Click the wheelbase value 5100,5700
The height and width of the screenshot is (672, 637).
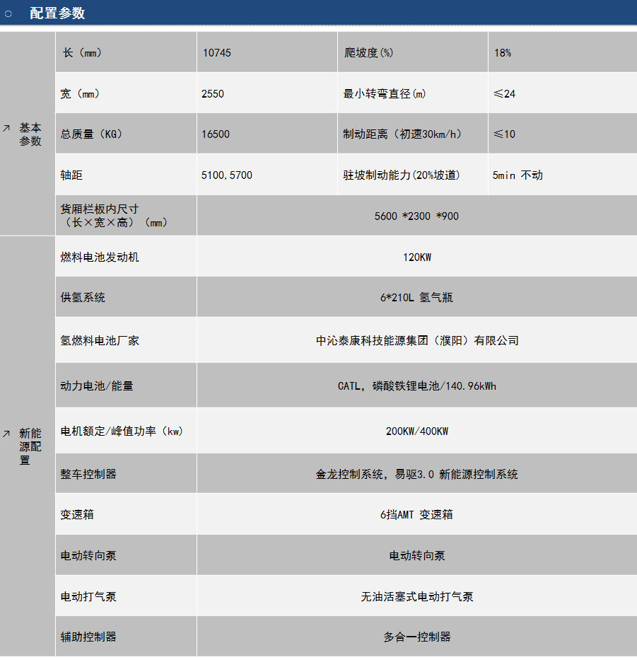[226, 175]
